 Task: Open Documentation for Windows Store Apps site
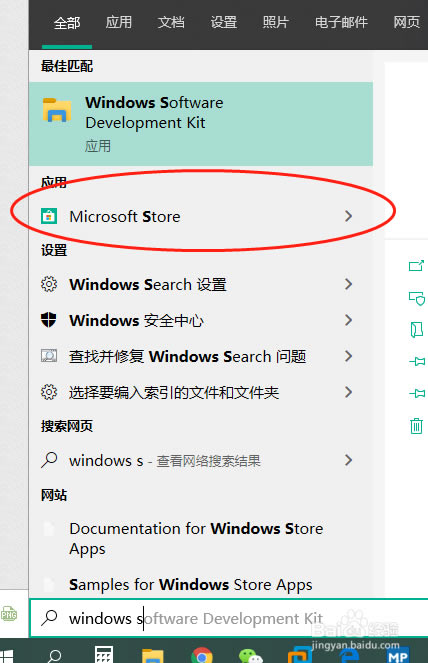pyautogui.click(x=201, y=539)
